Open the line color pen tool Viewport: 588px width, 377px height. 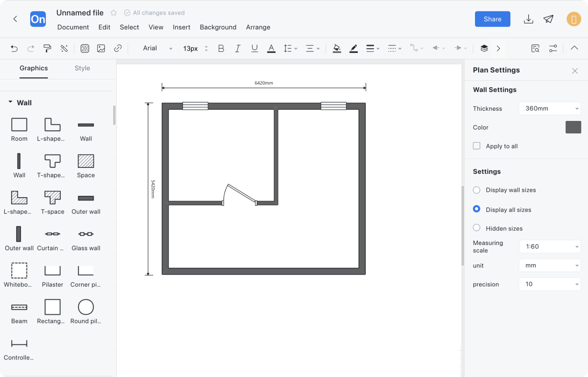click(x=353, y=48)
